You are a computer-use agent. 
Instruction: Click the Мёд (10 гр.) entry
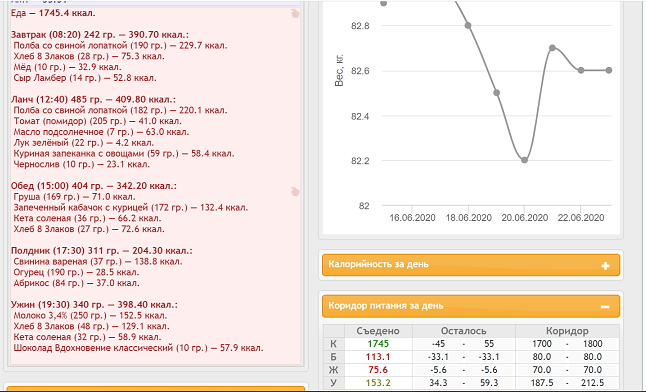(68, 67)
